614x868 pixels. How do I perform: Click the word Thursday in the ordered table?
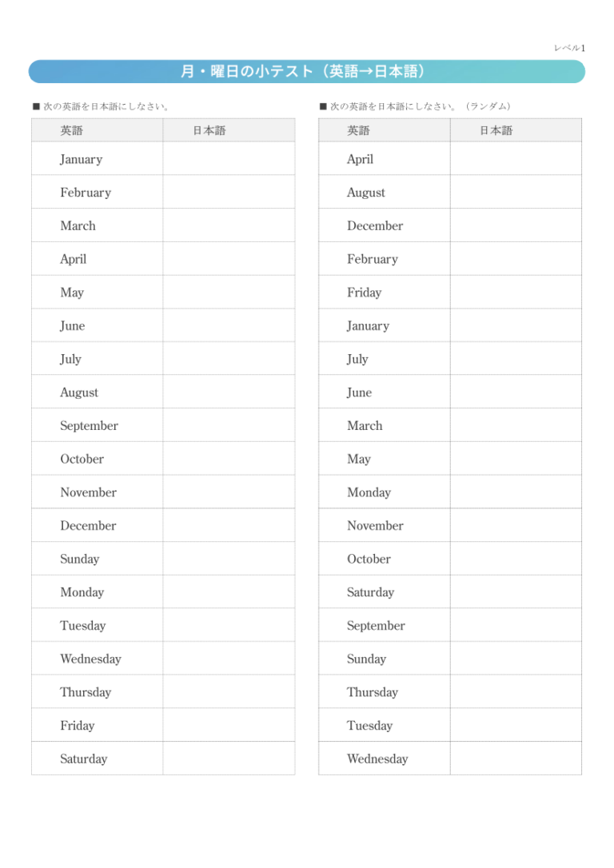[86, 693]
